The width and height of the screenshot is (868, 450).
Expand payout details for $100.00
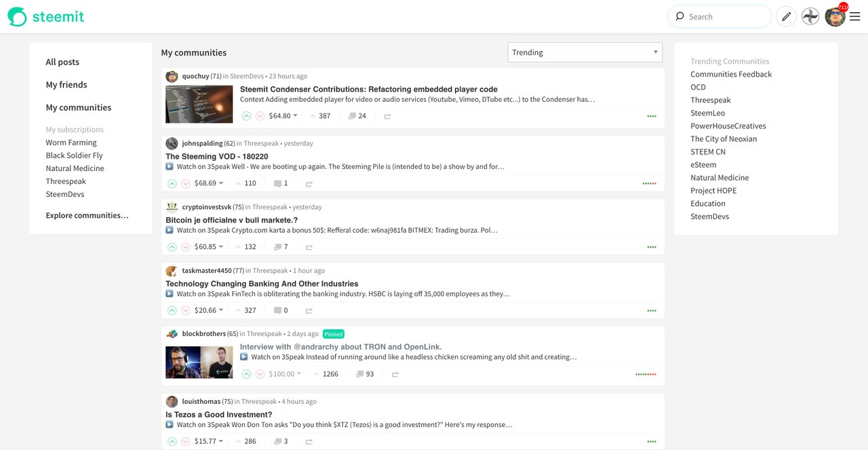pyautogui.click(x=285, y=374)
